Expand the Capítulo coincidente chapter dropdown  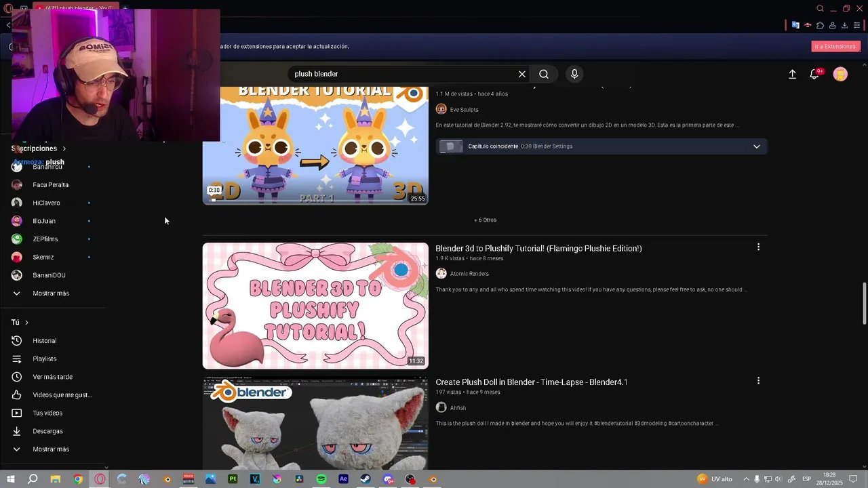click(x=757, y=146)
